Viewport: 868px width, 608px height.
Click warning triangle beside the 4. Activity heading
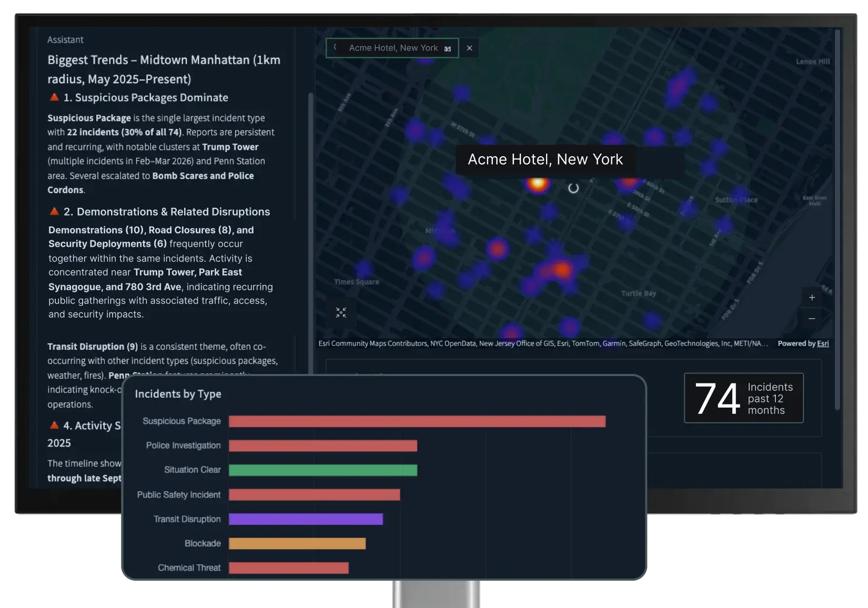[x=54, y=425]
